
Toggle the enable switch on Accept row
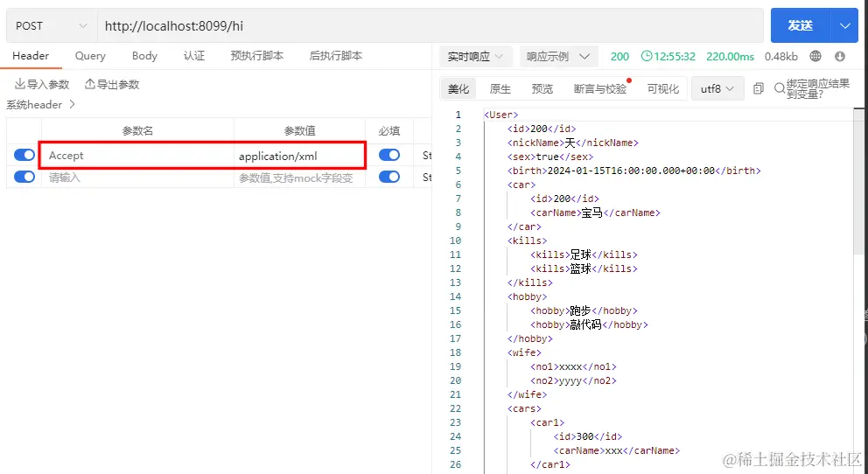pyautogui.click(x=24, y=155)
